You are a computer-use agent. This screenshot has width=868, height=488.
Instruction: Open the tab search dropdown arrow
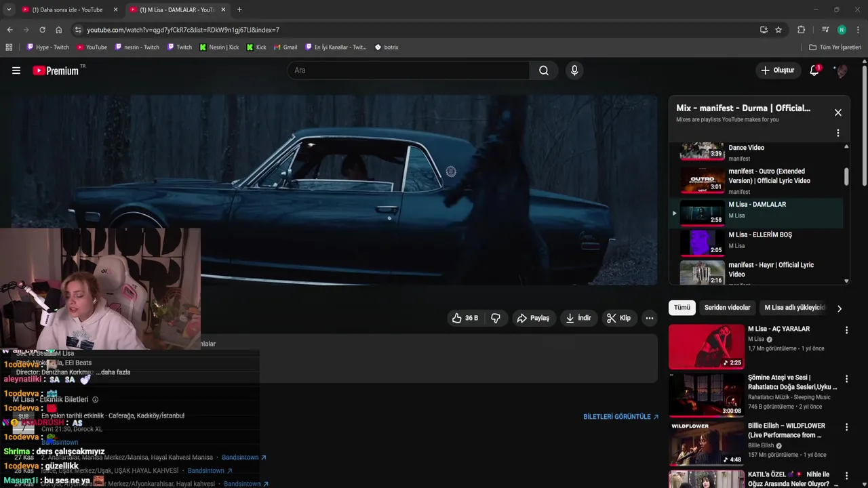click(8, 9)
